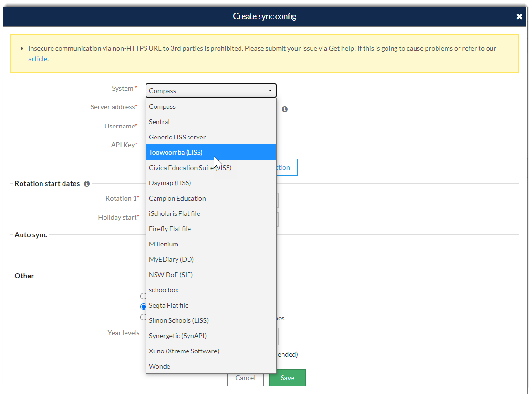Viewport: 532px width, 394px height.
Task: Select Seqta Flat file option
Action: [x=211, y=305]
